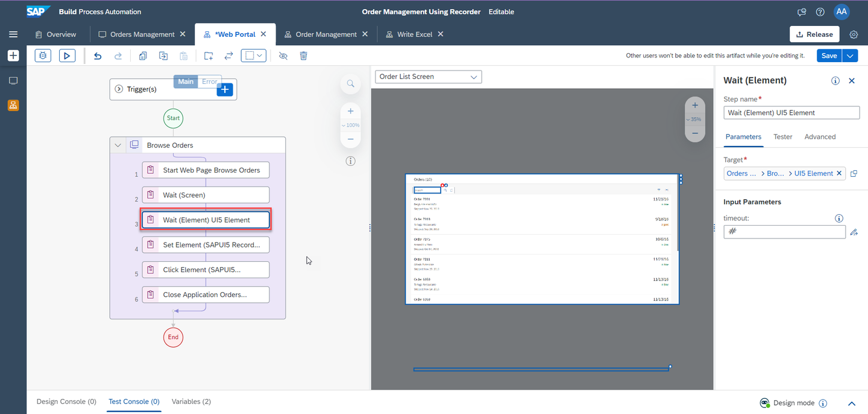Open the screen icon in left sidebar
The image size is (868, 414).
coord(13,81)
